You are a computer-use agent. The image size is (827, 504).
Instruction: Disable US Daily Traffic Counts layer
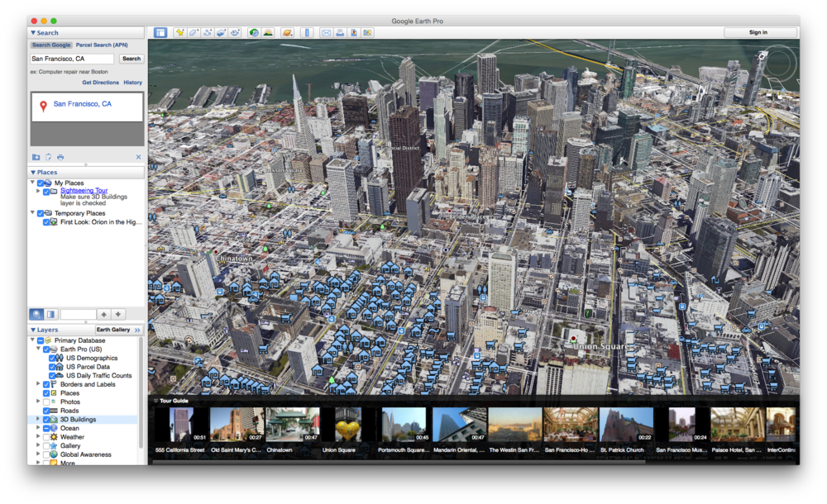coord(52,376)
